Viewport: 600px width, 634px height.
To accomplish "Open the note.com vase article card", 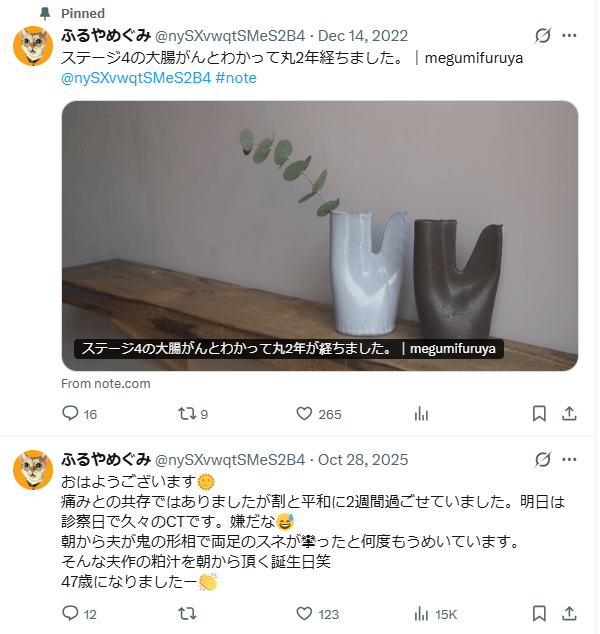I will point(320,236).
